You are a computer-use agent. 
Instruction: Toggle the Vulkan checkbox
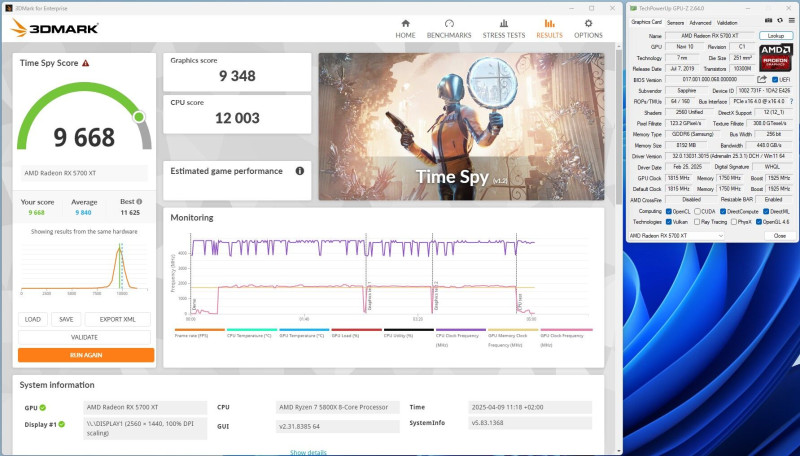668,222
